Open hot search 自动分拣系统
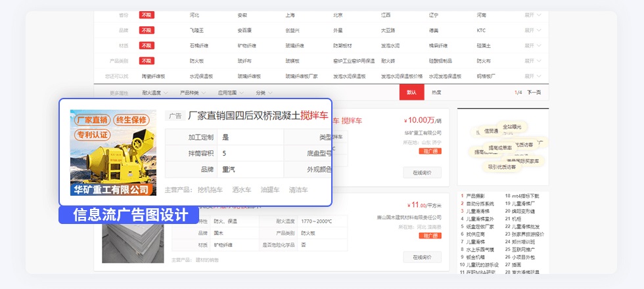Viewport: 644px width, 289px height. coord(480,204)
